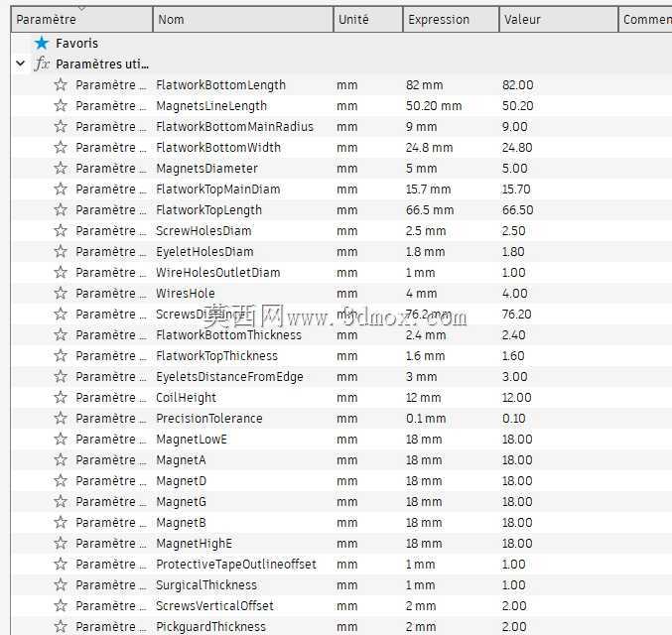Toggle favorite star for FlatworkBottomMainRadius
The height and width of the screenshot is (635, 672).
pos(61,126)
